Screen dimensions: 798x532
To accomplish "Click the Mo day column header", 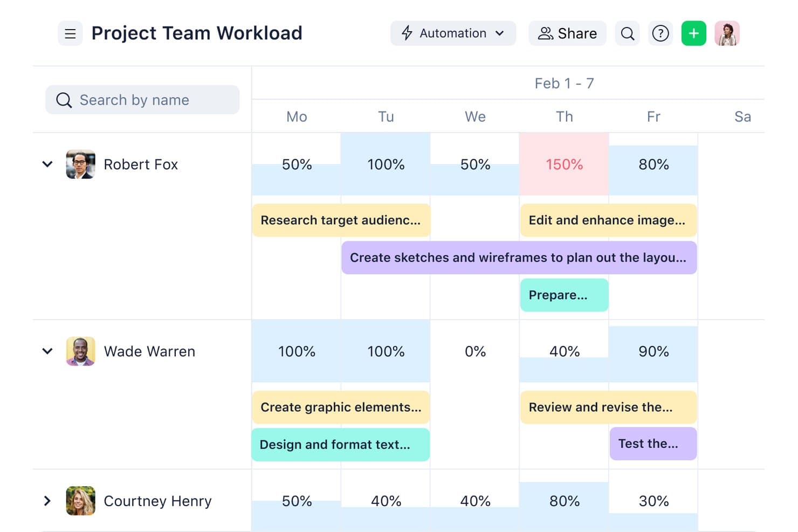I will [297, 116].
